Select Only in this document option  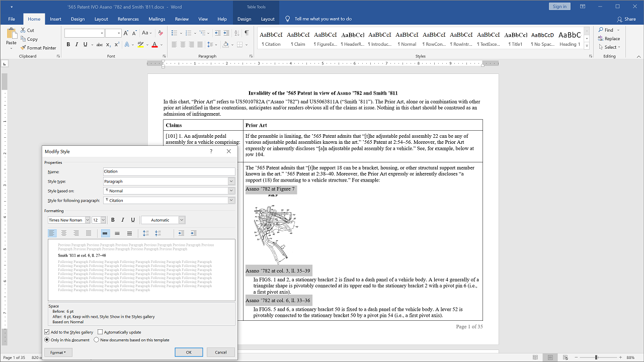(x=47, y=340)
